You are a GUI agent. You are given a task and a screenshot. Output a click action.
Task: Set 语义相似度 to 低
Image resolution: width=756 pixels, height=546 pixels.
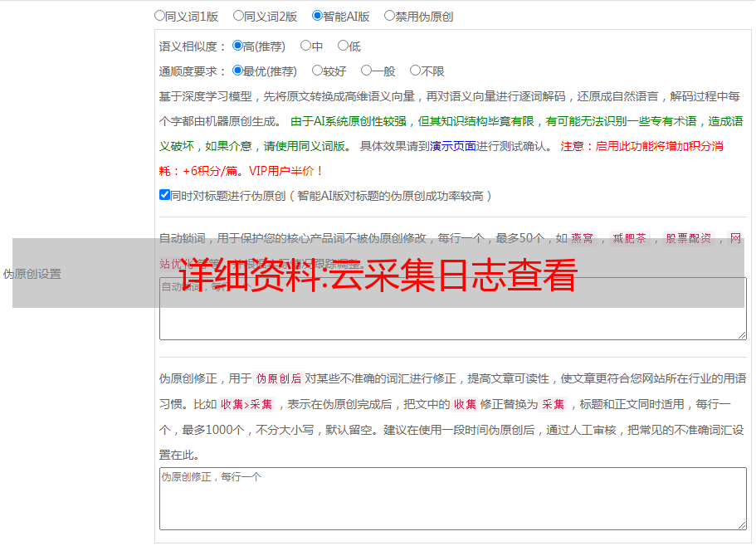coord(343,46)
